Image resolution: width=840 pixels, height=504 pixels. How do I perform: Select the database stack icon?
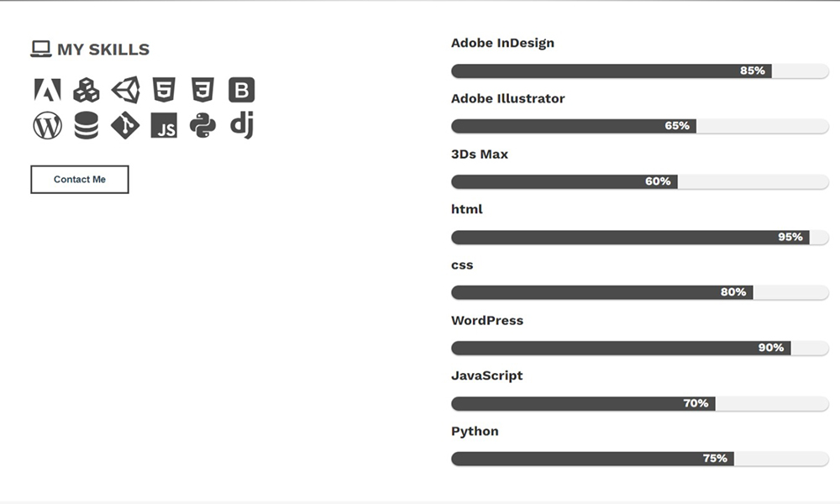(x=87, y=125)
